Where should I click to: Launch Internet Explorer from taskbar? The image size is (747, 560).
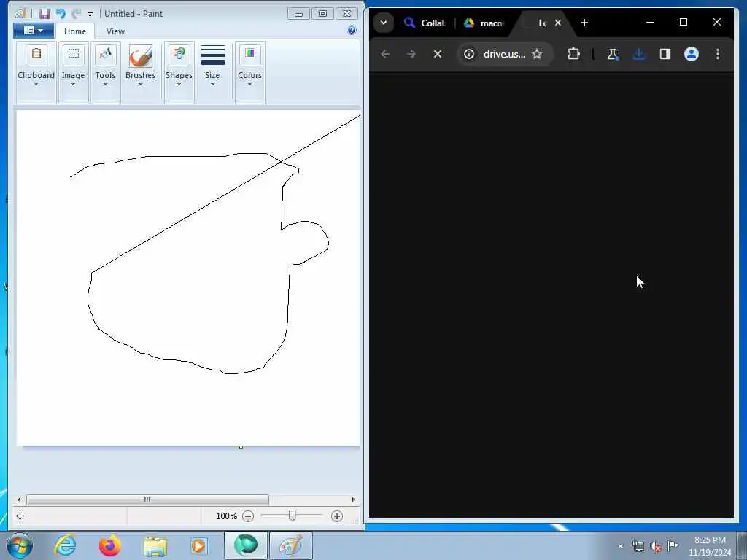click(65, 545)
